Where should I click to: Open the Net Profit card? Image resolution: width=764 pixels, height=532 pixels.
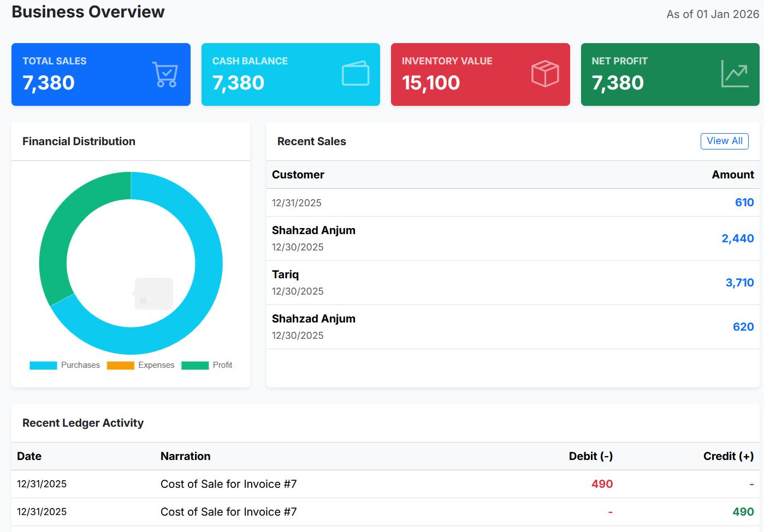(x=670, y=74)
